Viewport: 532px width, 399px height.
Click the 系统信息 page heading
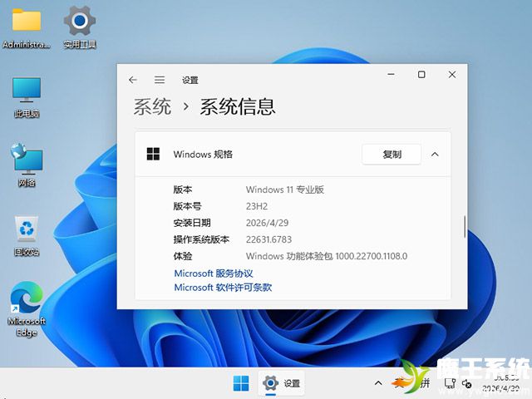coord(238,106)
